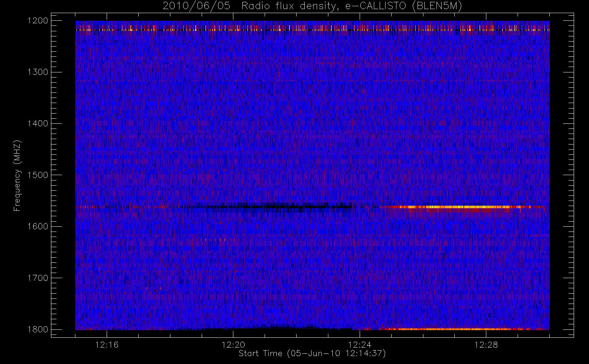589x364 pixels.
Task: Click the 'Frequency (MHz)' y-axis label
Action: [17, 175]
